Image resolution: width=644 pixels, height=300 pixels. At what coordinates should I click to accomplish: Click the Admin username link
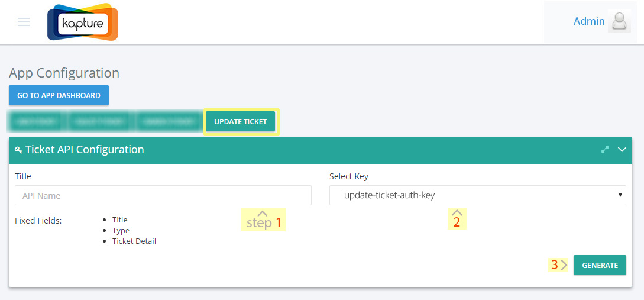(x=589, y=21)
